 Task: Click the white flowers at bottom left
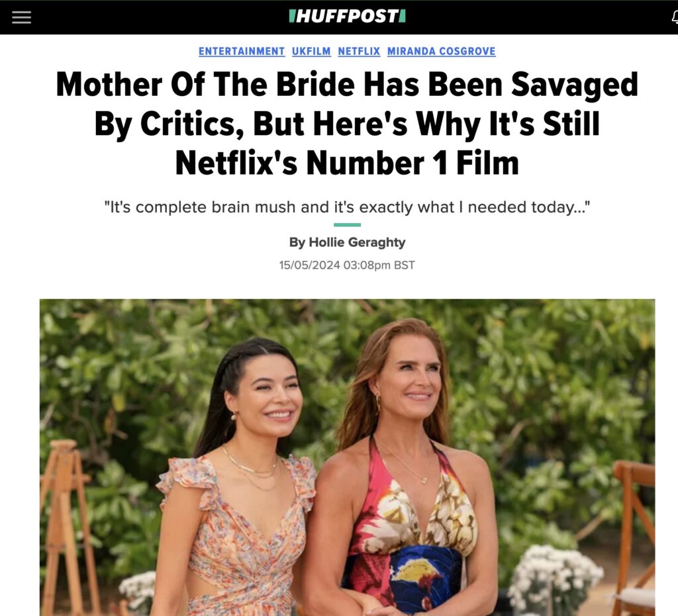[138, 593]
